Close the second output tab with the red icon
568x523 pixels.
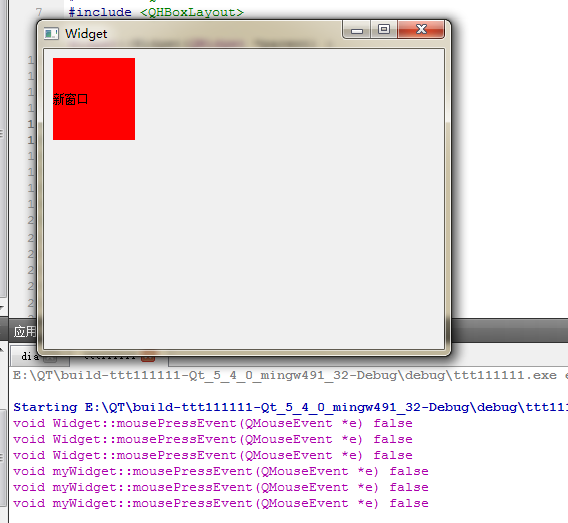point(148,358)
